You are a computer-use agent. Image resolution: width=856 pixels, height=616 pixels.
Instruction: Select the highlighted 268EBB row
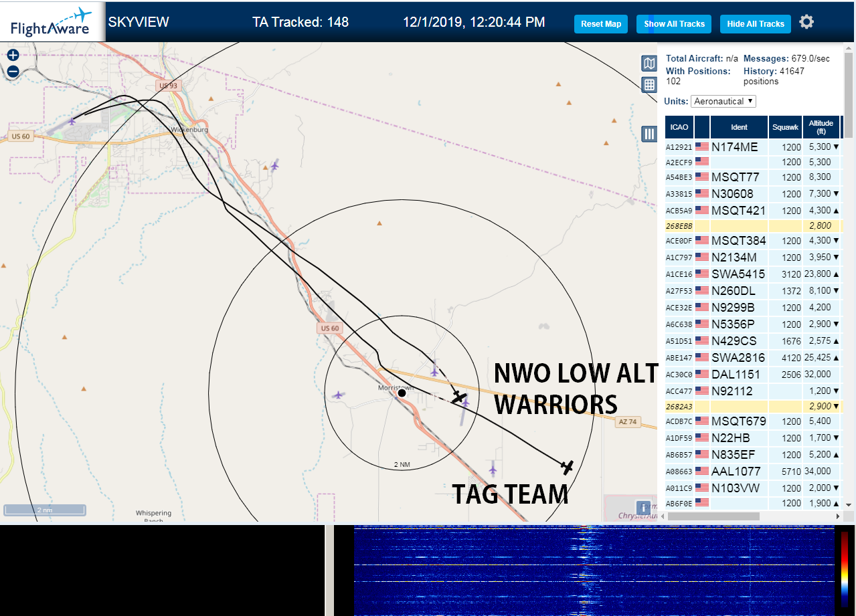pyautogui.click(x=753, y=226)
